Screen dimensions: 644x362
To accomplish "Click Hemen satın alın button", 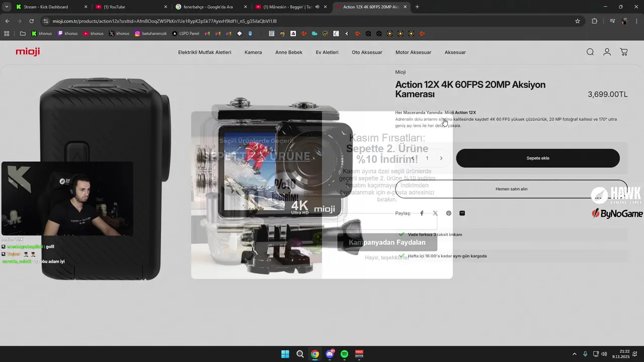I will 511,189.
